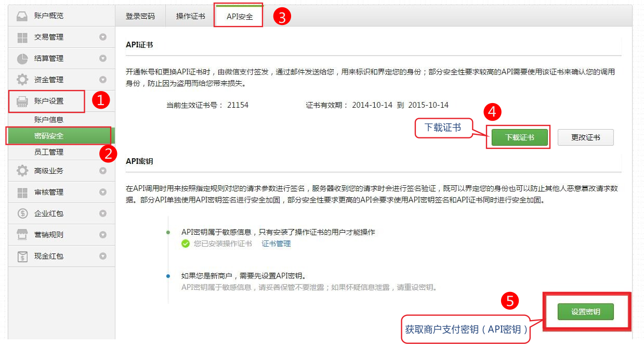Expand the 交易管理 menu arrow
This screenshot has width=644, height=344.
103,37
